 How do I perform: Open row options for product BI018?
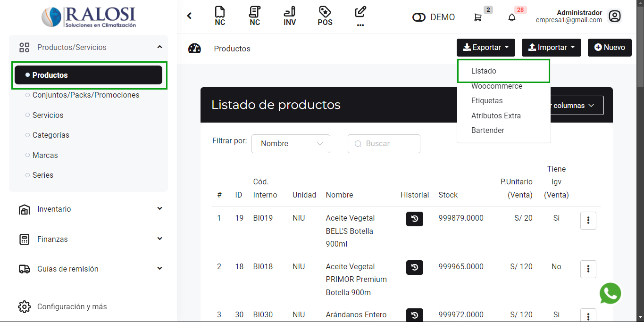point(588,269)
